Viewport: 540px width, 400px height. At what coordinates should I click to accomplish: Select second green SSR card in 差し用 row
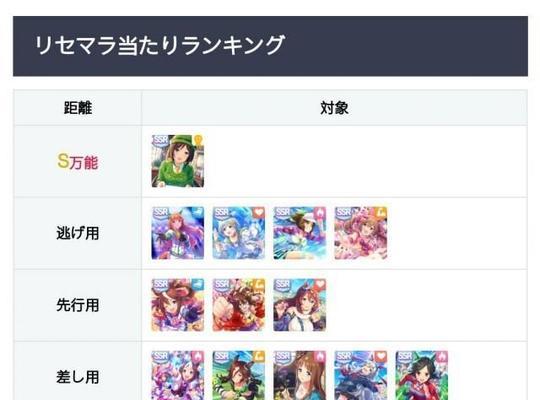(x=239, y=375)
